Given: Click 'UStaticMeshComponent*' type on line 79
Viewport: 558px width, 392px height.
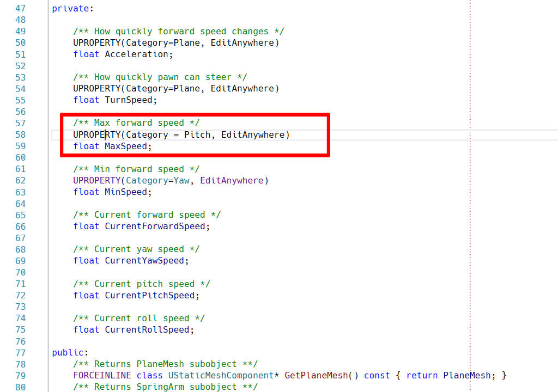Looking at the screenshot, I should (x=223, y=375).
